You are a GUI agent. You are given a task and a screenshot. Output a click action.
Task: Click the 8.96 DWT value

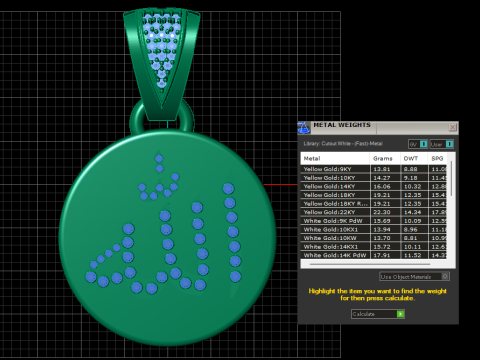point(411,229)
